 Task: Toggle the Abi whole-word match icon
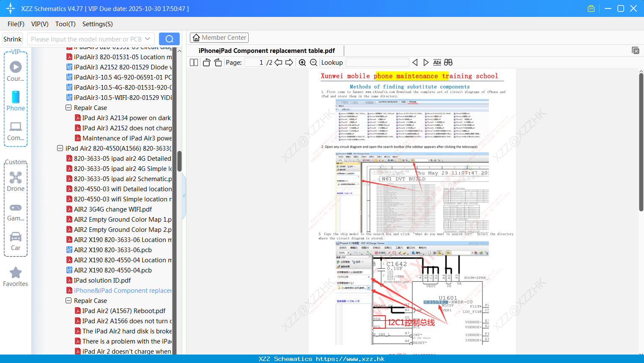click(x=437, y=63)
